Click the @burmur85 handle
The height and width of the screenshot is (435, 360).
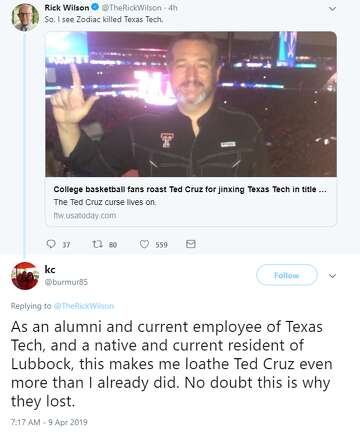pyautogui.click(x=66, y=282)
